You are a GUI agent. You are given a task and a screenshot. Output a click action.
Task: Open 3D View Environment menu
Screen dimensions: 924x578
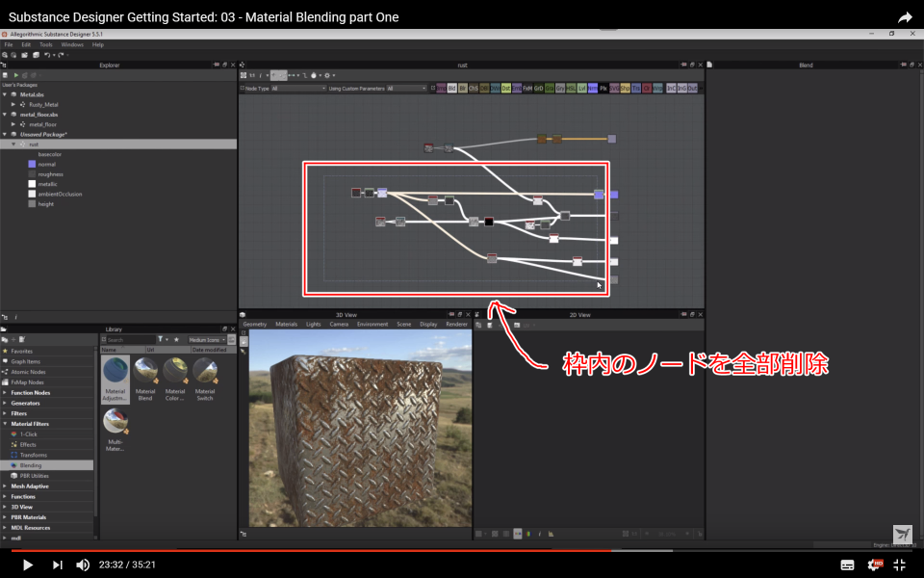click(x=372, y=325)
